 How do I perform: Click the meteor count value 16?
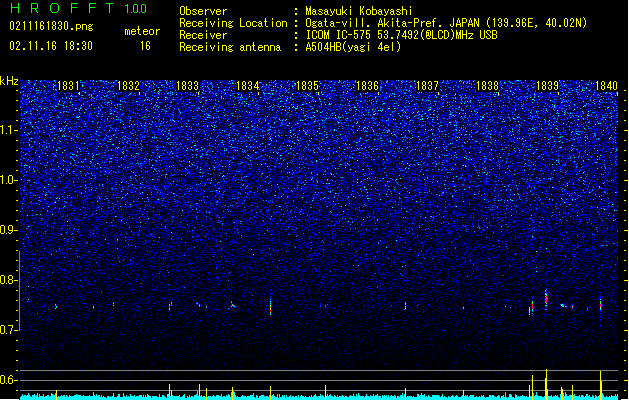(x=145, y=46)
